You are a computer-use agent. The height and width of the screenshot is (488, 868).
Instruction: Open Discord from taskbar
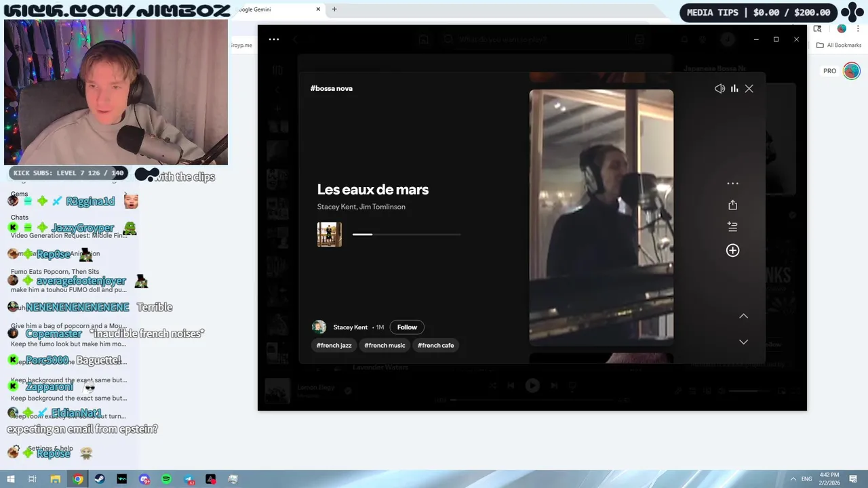(144, 479)
